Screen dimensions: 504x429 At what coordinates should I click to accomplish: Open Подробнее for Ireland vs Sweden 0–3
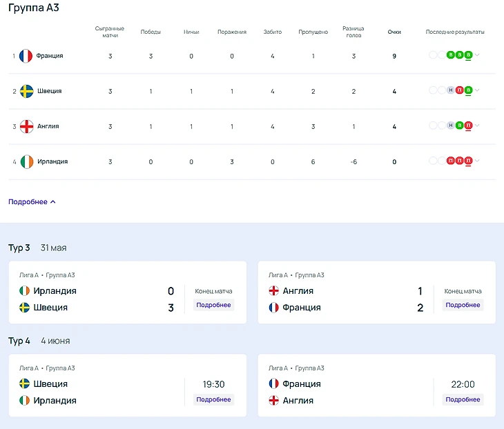[213, 305]
